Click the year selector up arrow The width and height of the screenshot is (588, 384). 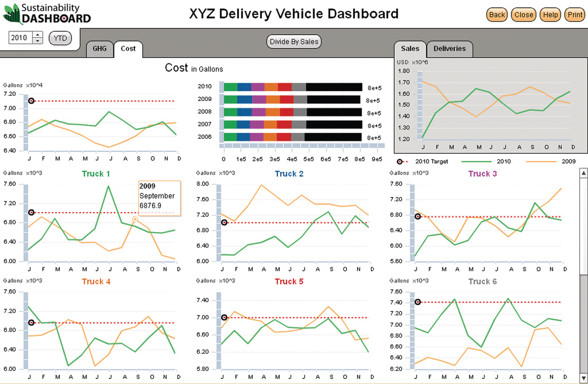click(38, 35)
